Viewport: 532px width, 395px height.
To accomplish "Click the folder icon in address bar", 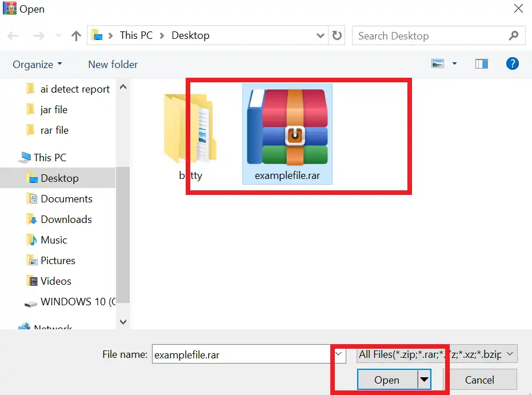I will pyautogui.click(x=97, y=35).
